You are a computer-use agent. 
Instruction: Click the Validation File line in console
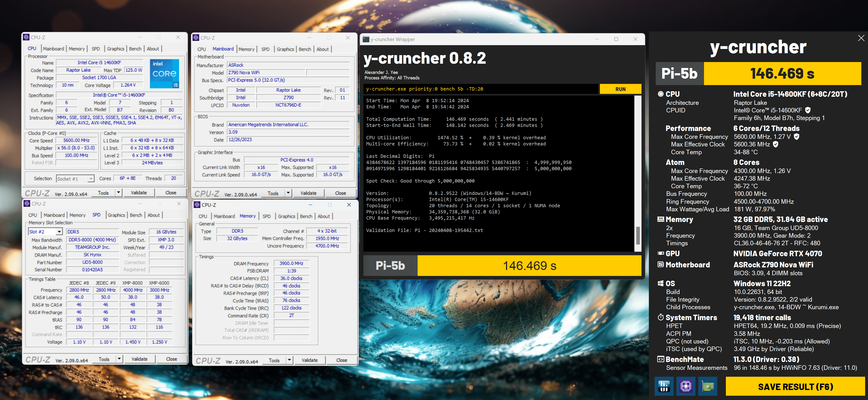[x=424, y=231]
